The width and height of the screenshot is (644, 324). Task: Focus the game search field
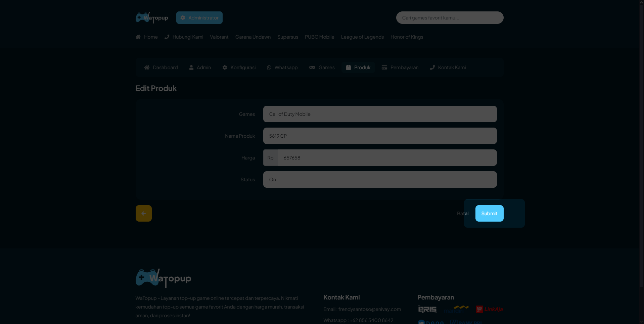pyautogui.click(x=450, y=18)
